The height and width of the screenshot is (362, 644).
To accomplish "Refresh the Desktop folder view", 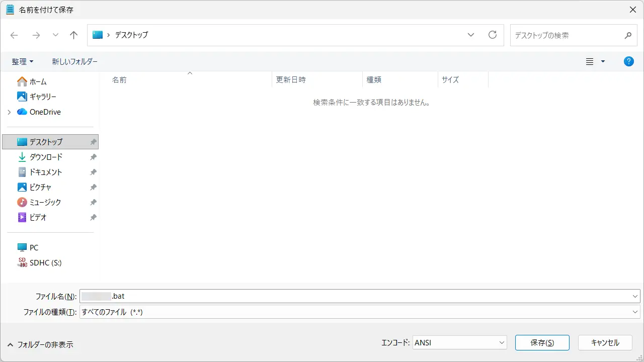I will pyautogui.click(x=493, y=35).
